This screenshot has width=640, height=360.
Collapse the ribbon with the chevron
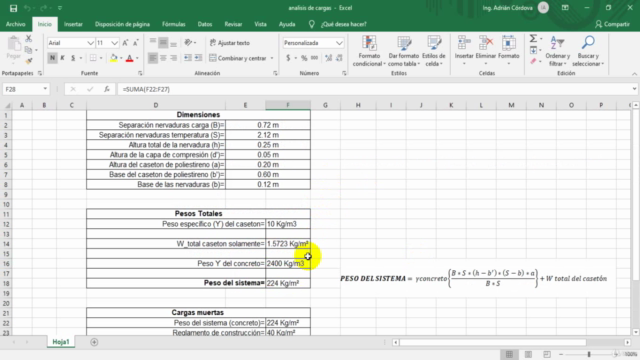click(x=634, y=74)
